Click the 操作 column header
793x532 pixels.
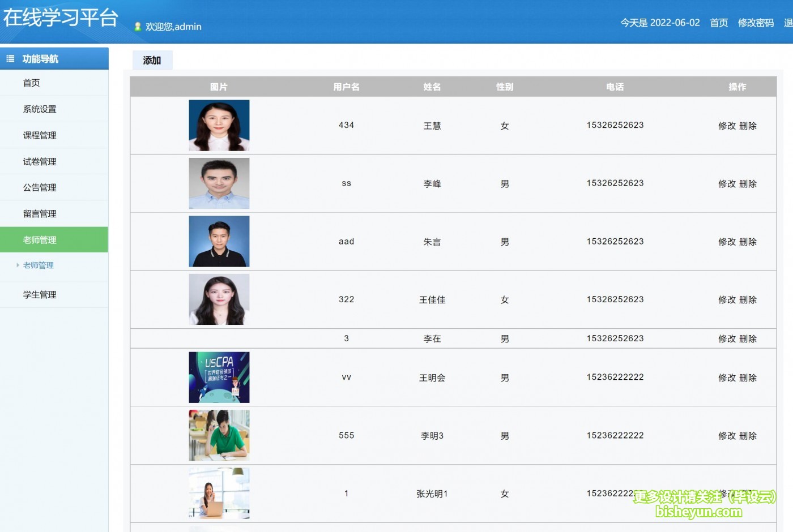tap(737, 87)
